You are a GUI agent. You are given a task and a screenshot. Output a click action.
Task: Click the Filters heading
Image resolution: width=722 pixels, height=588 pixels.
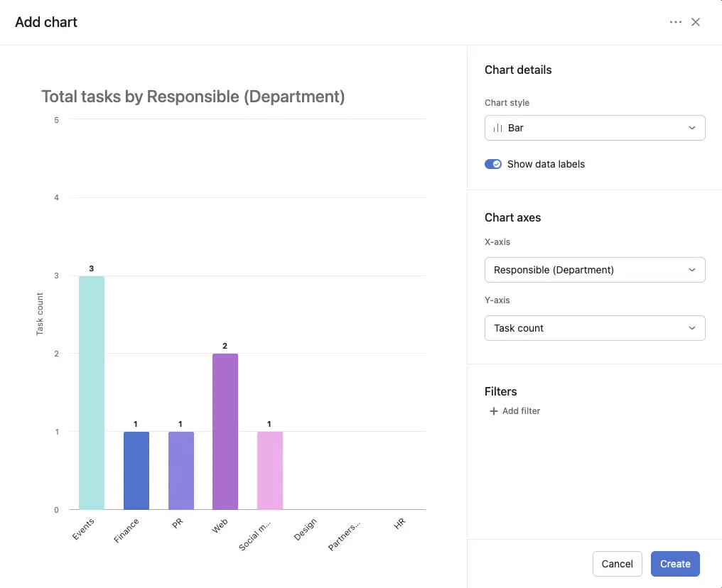pyautogui.click(x=500, y=391)
